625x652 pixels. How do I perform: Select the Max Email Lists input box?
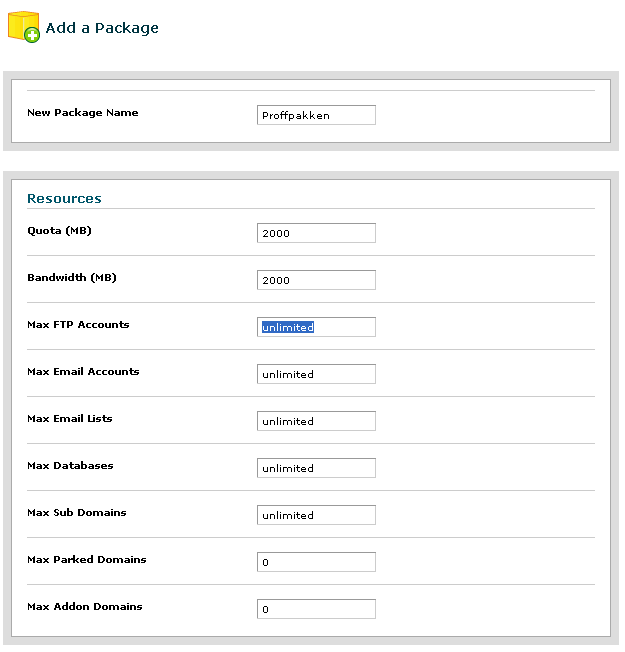pyautogui.click(x=316, y=421)
